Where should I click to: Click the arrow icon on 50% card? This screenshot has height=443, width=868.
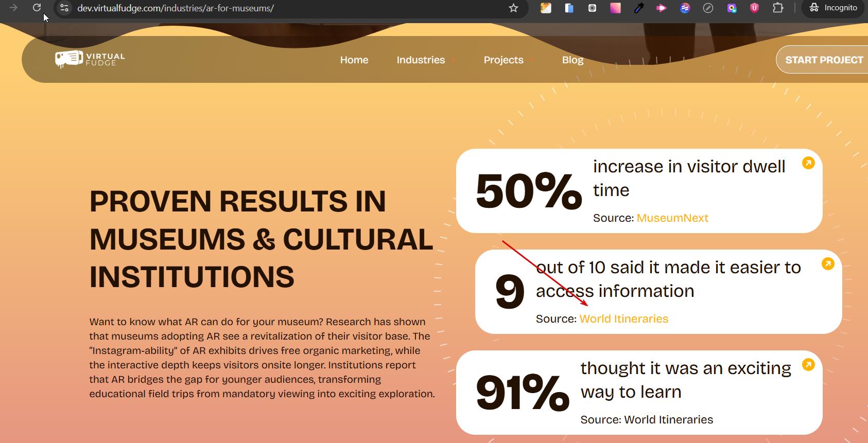pos(808,163)
